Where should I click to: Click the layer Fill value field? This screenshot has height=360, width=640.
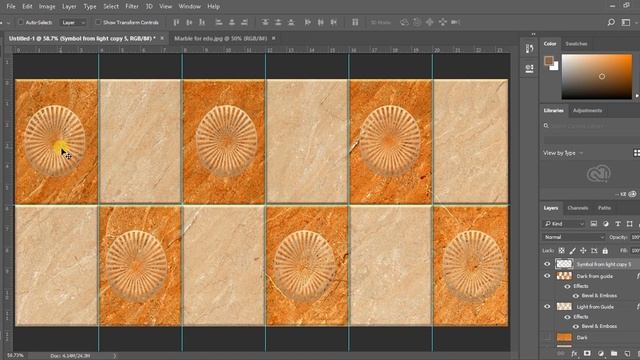(635, 251)
